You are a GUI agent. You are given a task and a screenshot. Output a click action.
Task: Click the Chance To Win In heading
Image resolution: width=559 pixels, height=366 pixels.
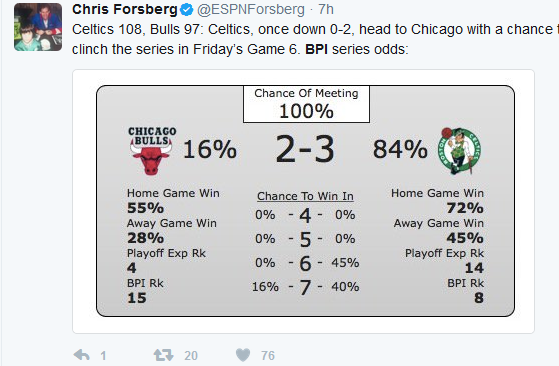coord(306,196)
